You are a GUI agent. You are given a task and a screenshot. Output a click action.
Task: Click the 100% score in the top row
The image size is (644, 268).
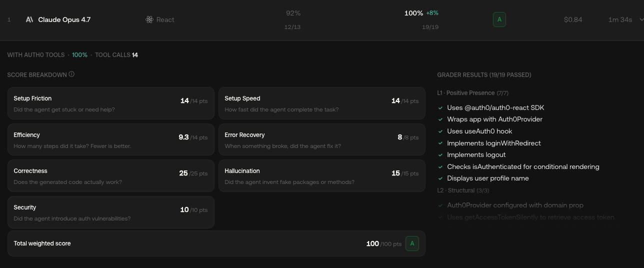413,13
